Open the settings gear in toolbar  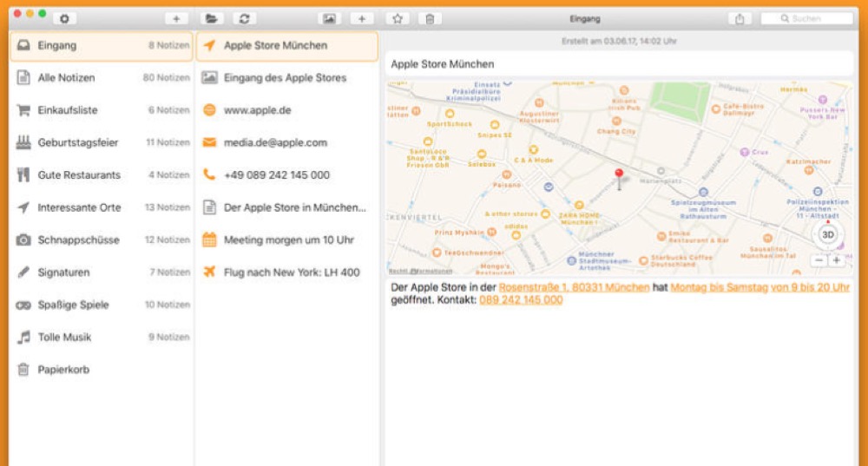[63, 18]
